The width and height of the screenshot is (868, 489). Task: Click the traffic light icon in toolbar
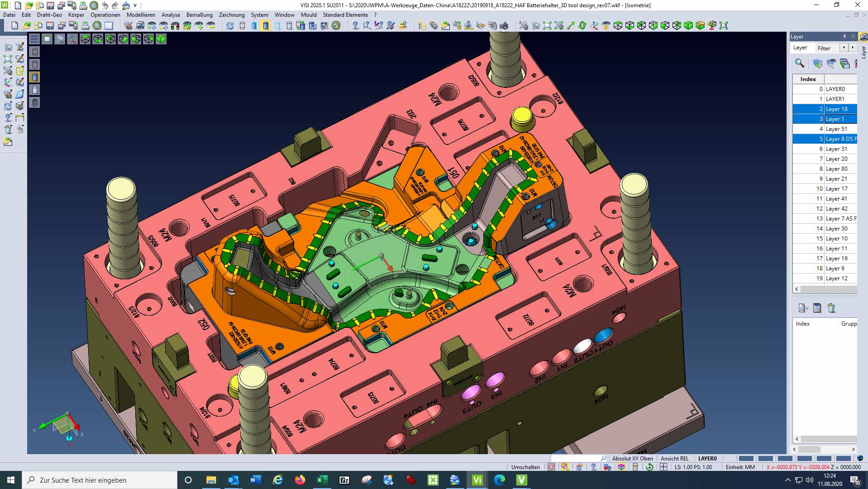[175, 26]
